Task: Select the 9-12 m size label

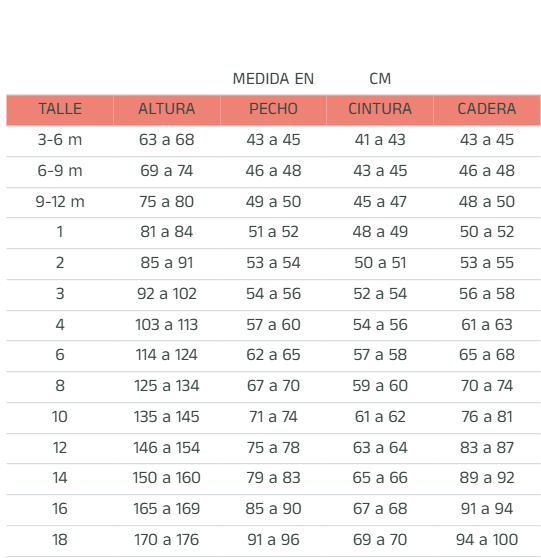Action: coord(60,201)
